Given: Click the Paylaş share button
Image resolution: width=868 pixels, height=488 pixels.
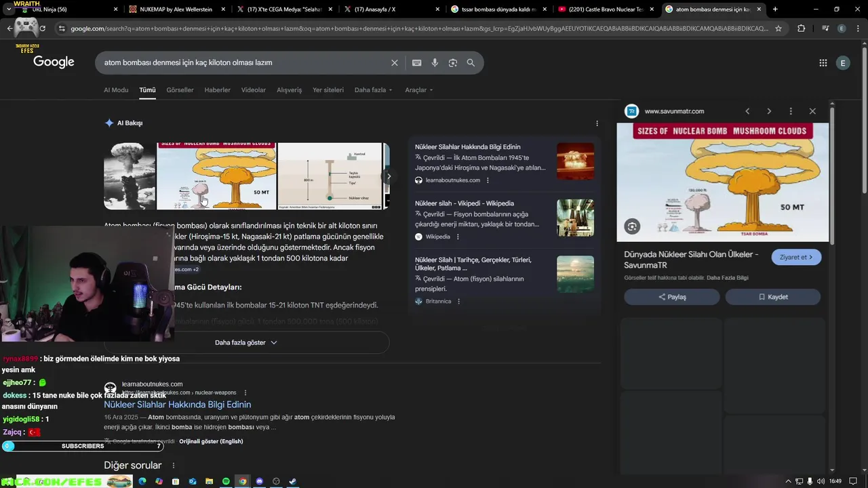Looking at the screenshot, I should point(672,297).
